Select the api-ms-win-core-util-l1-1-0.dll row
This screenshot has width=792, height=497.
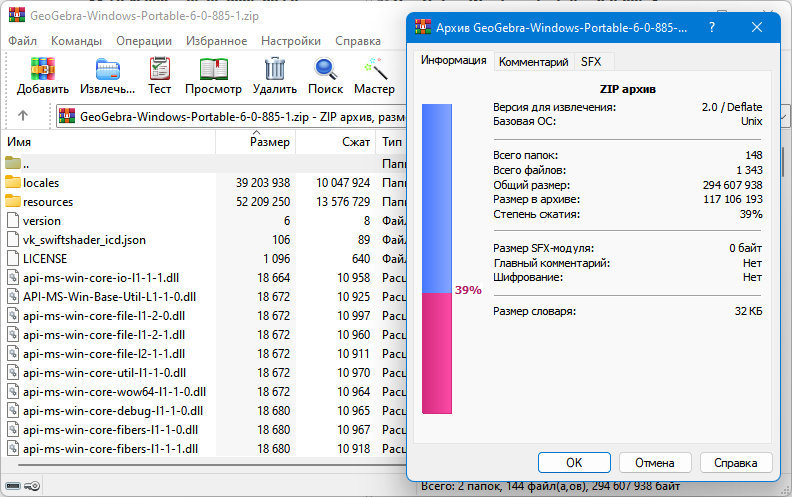pyautogui.click(x=206, y=373)
